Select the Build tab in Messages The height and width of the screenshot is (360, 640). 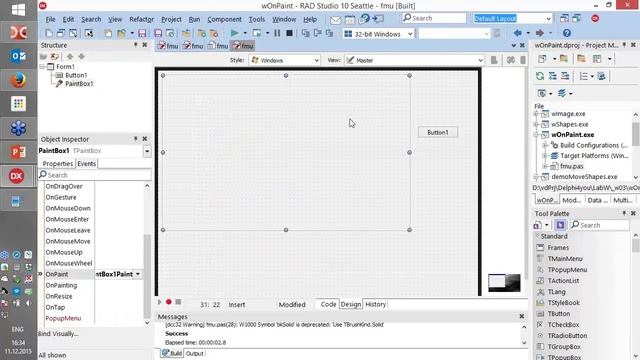coord(172,353)
